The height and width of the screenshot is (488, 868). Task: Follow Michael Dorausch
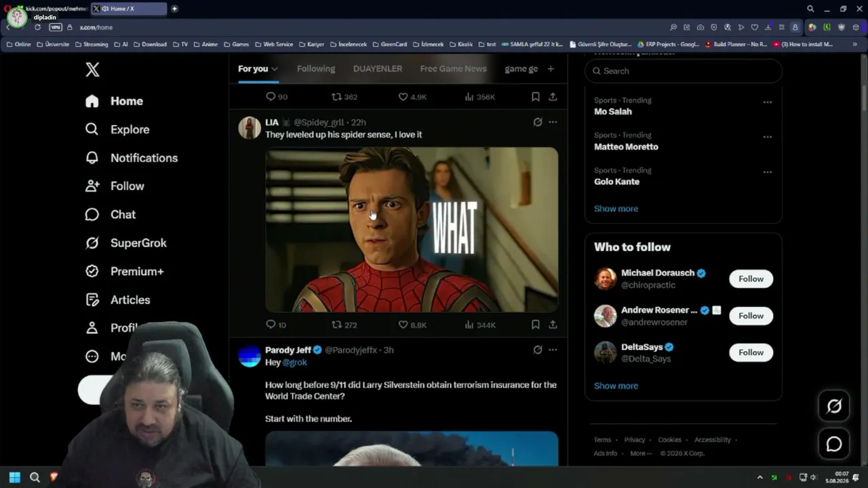pos(751,279)
